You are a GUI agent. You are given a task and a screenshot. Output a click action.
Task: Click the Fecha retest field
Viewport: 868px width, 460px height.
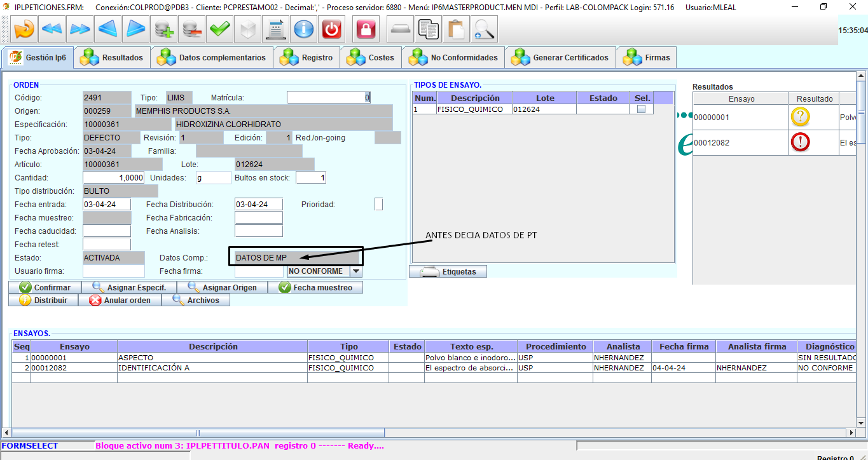click(x=107, y=244)
